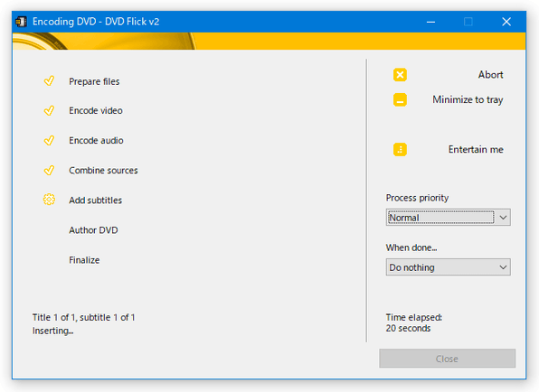
Task: Click the Abort label
Action: click(x=490, y=74)
